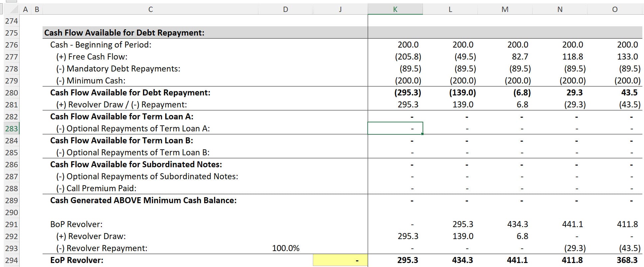Select the active cell K283

click(395, 128)
